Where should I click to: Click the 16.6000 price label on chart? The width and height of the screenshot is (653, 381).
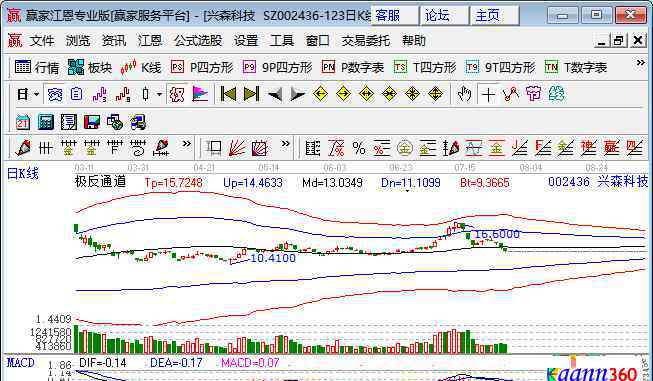point(497,234)
